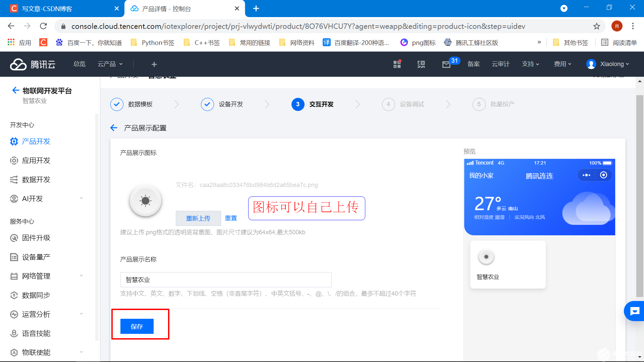Open the console tools grid icon
The height and width of the screenshot is (362, 644).
pos(397,64)
